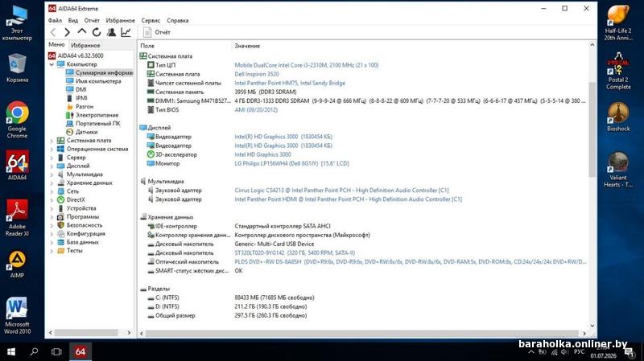
Task: Go up one level using the up arrow icon
Action: pyautogui.click(x=82, y=31)
